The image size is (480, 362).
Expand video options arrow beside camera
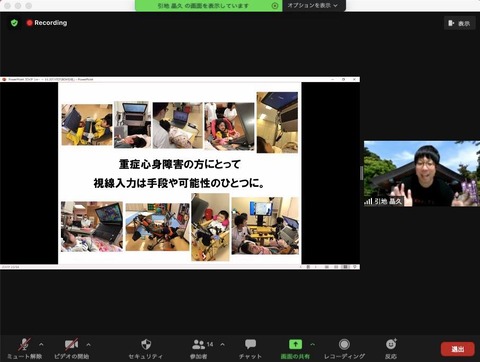tap(88, 344)
